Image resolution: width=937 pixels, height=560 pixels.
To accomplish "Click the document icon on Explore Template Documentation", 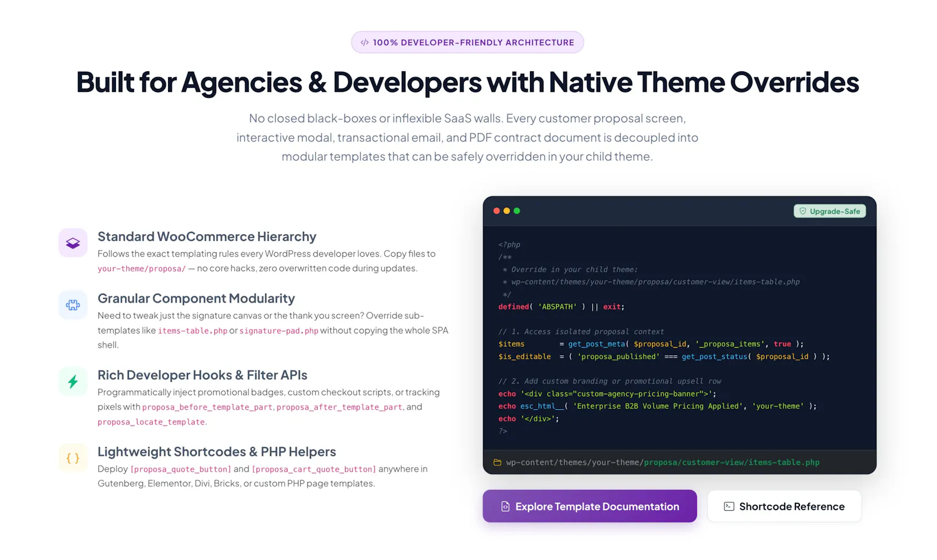I will [x=505, y=506].
